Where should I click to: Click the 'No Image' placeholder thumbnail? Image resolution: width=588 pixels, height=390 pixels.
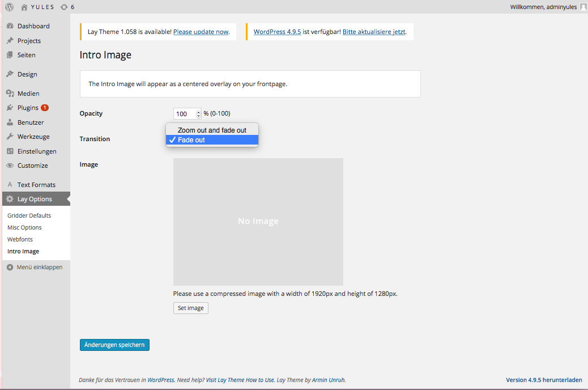[258, 221]
